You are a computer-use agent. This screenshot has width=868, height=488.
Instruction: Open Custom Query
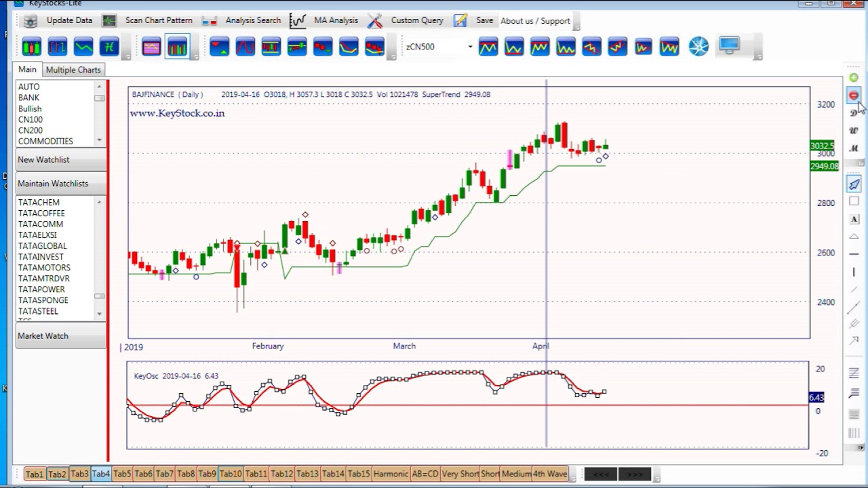pyautogui.click(x=406, y=20)
